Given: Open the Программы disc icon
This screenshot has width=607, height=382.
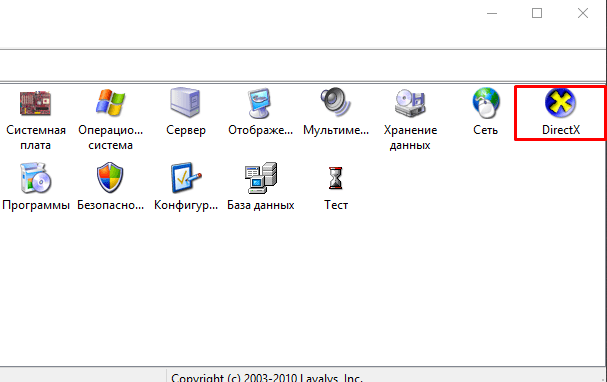Looking at the screenshot, I should tap(36, 178).
